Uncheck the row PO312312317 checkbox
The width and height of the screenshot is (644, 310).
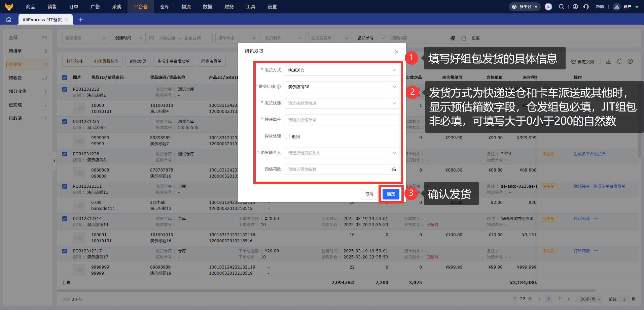click(x=65, y=251)
